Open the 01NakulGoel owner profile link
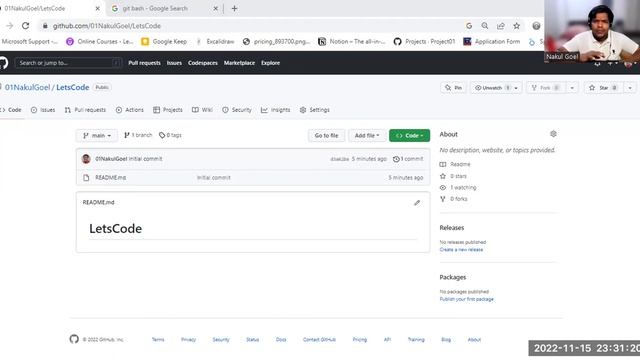The image size is (640, 360). [27, 87]
